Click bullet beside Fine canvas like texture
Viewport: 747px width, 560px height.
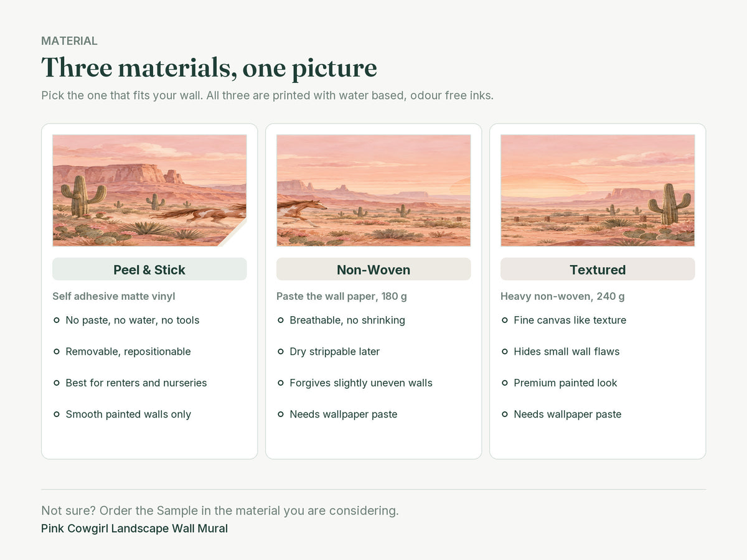tap(505, 320)
